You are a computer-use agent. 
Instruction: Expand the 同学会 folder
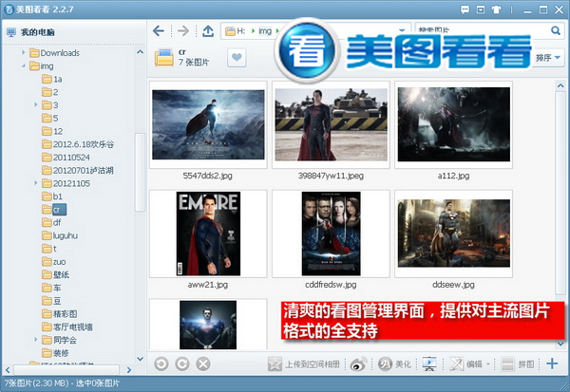36,340
